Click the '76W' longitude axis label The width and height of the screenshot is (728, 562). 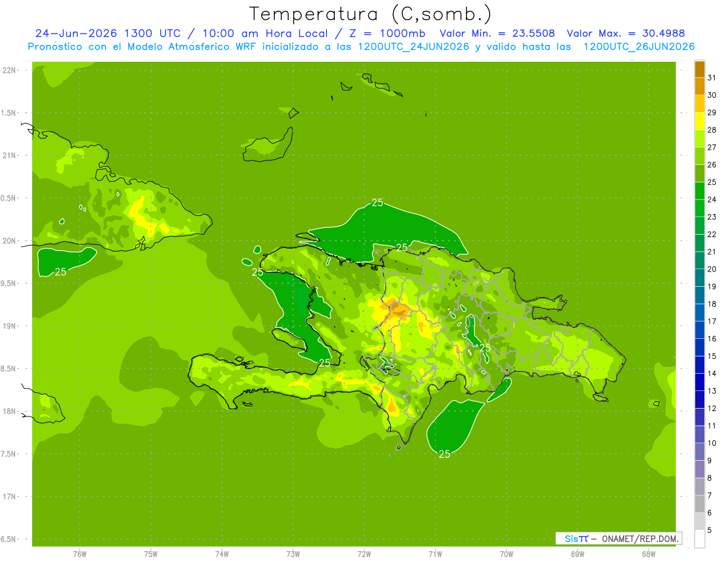(79, 554)
